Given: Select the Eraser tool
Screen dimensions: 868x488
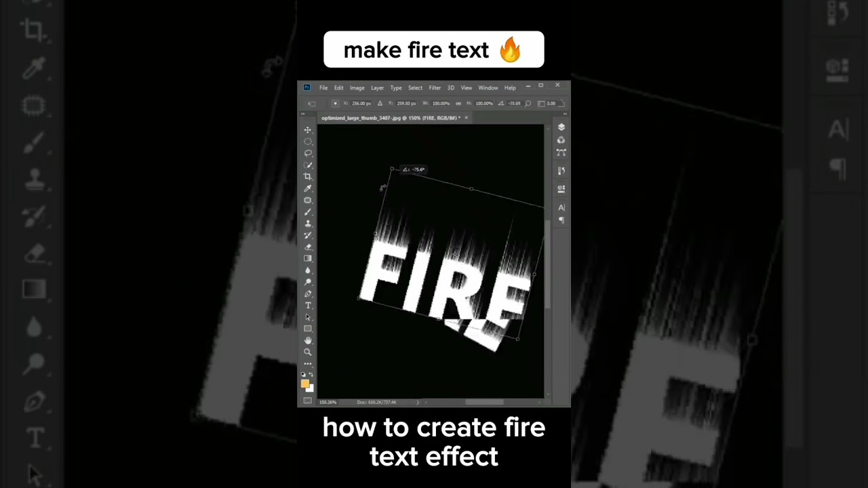Looking at the screenshot, I should coord(307,247).
